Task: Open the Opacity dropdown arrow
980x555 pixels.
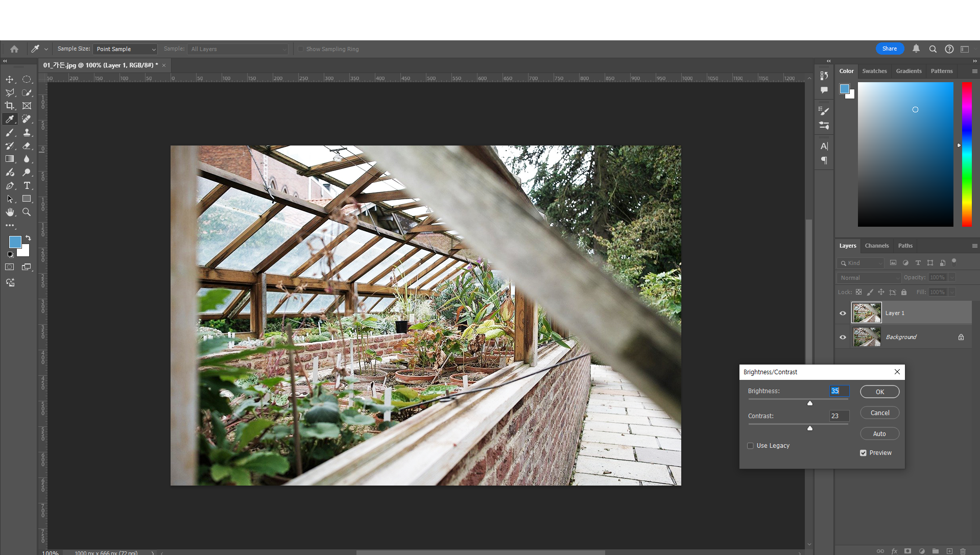Action: (952, 277)
